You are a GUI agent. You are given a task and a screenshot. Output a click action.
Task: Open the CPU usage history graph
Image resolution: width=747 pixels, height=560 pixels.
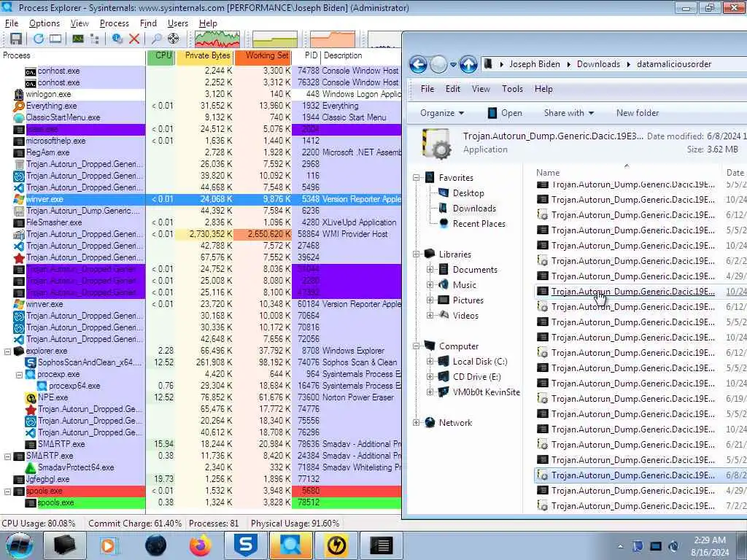tap(217, 39)
